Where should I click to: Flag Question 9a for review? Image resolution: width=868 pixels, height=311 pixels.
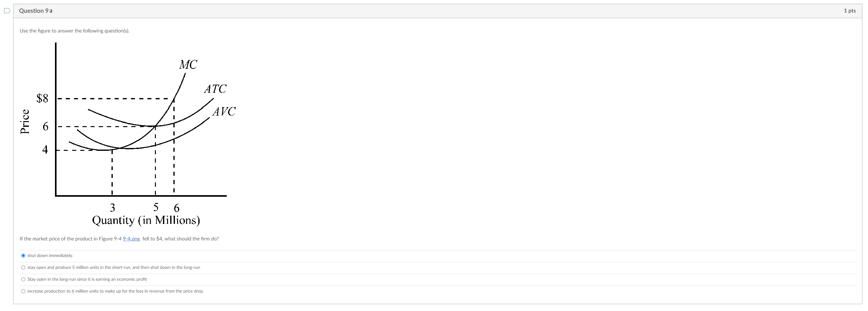click(7, 11)
